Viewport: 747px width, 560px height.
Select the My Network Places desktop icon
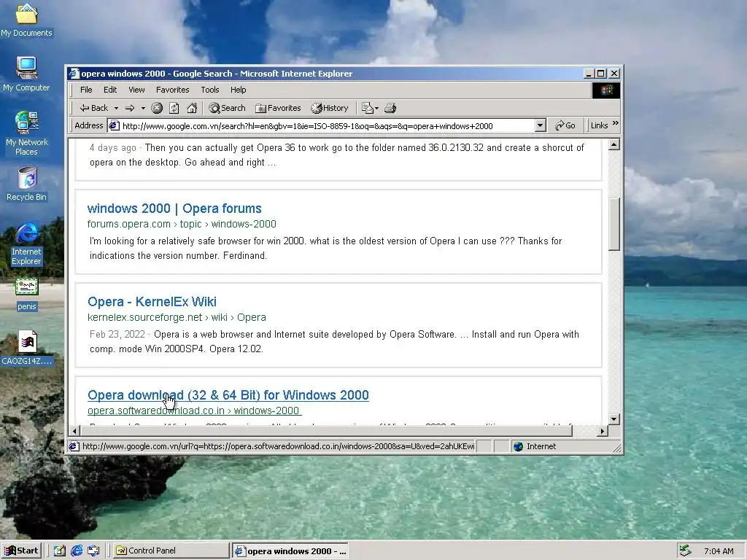(x=27, y=134)
